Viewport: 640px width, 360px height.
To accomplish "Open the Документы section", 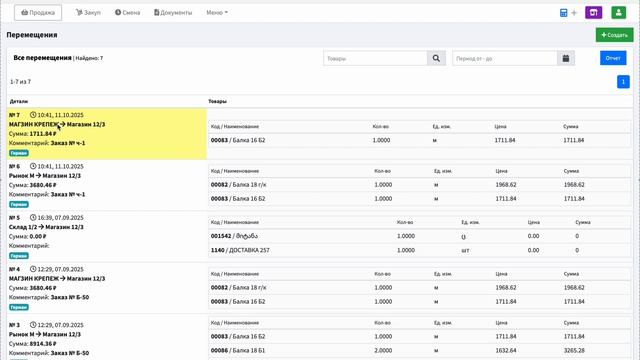I will [173, 13].
